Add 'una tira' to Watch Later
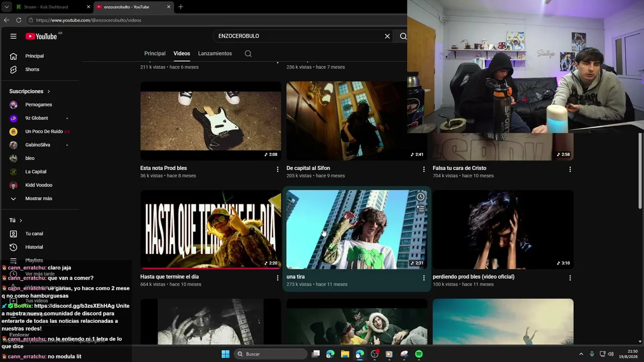The image size is (644, 362). pos(421,197)
